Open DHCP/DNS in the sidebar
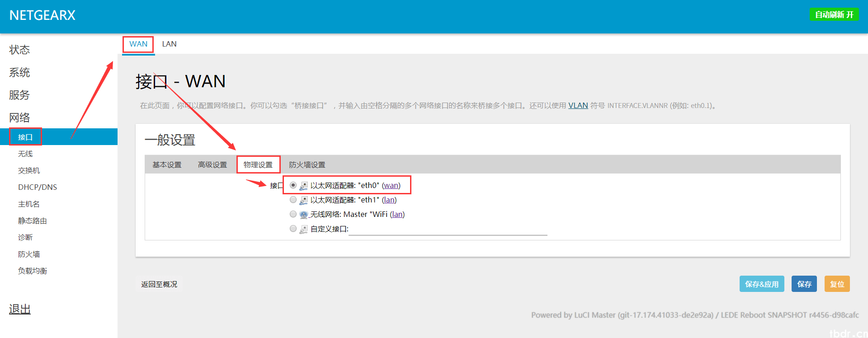Screen dimensions: 868x338 [x=38, y=187]
